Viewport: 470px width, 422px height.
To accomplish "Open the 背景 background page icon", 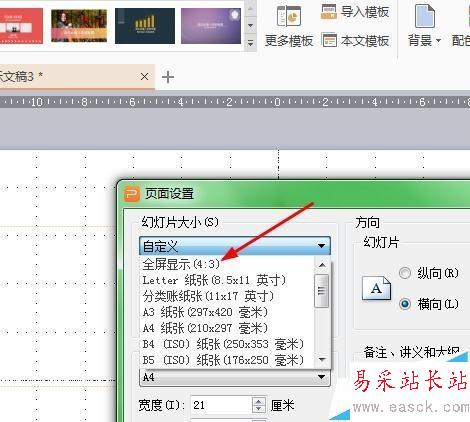I will (425, 16).
